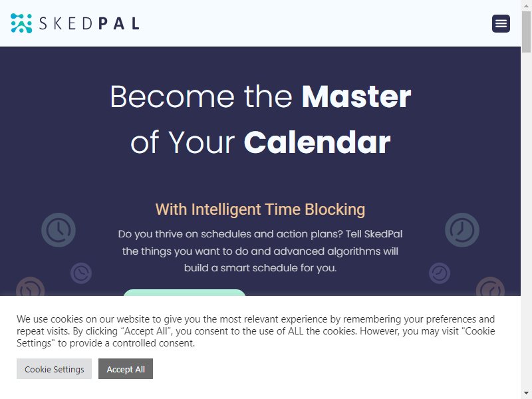The width and height of the screenshot is (532, 399).
Task: Open Cookie Settings
Action: 54,369
